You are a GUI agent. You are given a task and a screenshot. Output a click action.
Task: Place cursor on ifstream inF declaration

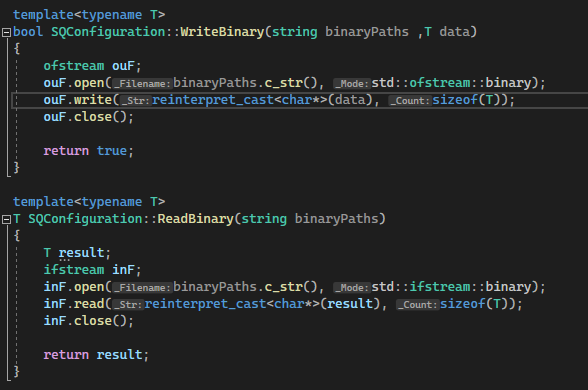point(92,270)
